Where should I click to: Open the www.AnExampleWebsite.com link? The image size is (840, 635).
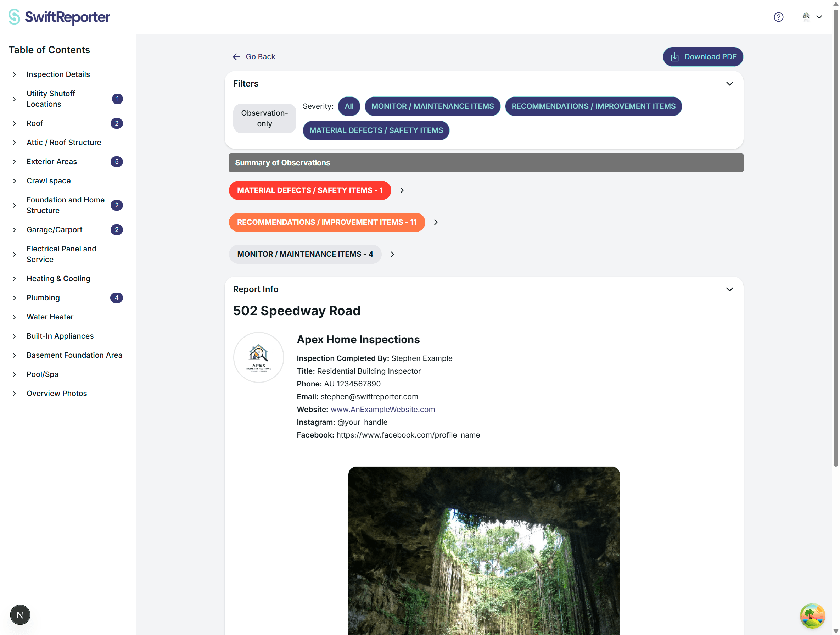point(383,410)
